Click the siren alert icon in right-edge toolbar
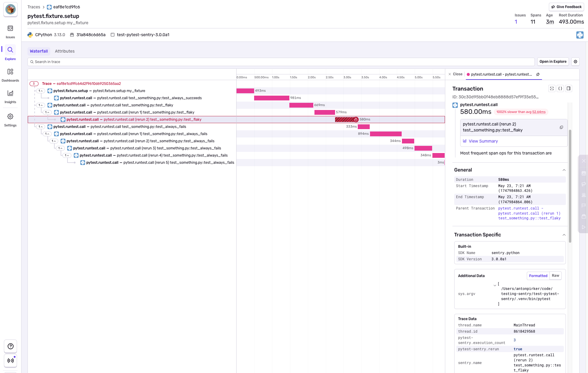Image resolution: width=588 pixels, height=373 pixels. [x=584, y=195]
